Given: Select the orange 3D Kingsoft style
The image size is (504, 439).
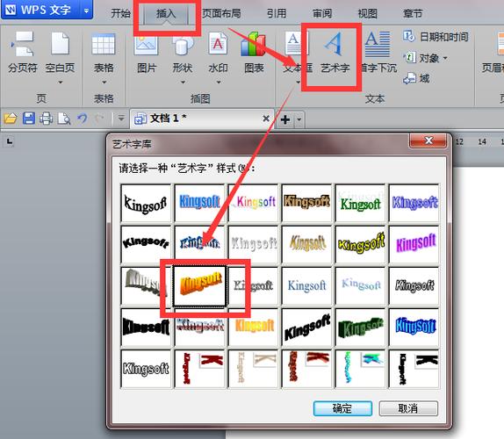Looking at the screenshot, I should 199,285.
